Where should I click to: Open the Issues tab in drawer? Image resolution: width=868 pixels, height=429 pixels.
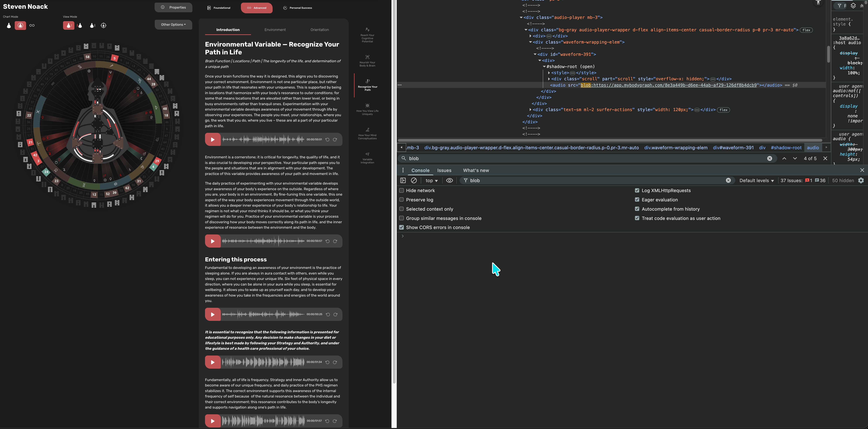(x=444, y=170)
